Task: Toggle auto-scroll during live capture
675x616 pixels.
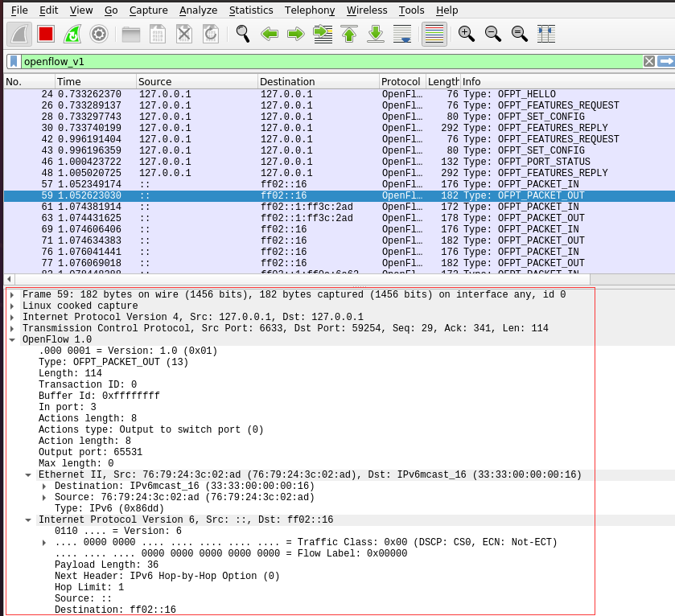Action: [402, 34]
